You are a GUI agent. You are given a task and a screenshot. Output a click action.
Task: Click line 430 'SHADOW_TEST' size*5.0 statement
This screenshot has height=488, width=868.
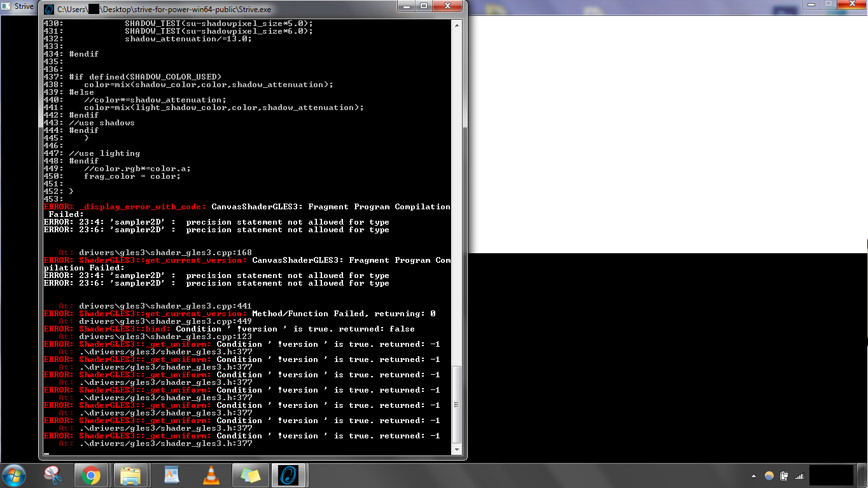219,24
